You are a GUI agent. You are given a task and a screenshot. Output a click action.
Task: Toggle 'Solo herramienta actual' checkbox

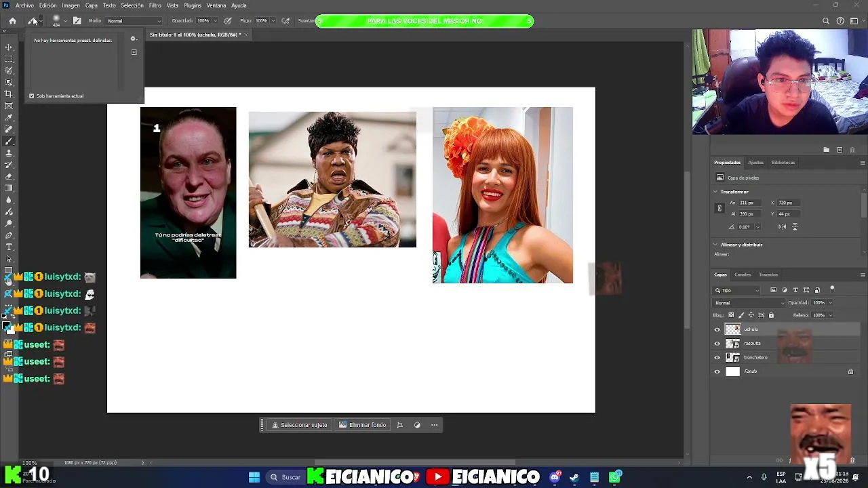(31, 96)
